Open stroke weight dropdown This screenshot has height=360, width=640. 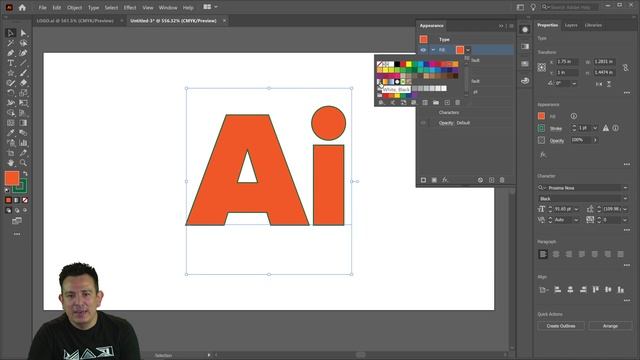click(x=595, y=128)
